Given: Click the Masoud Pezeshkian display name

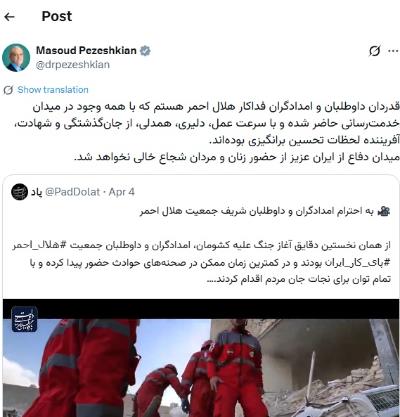Looking at the screenshot, I should [86, 50].
